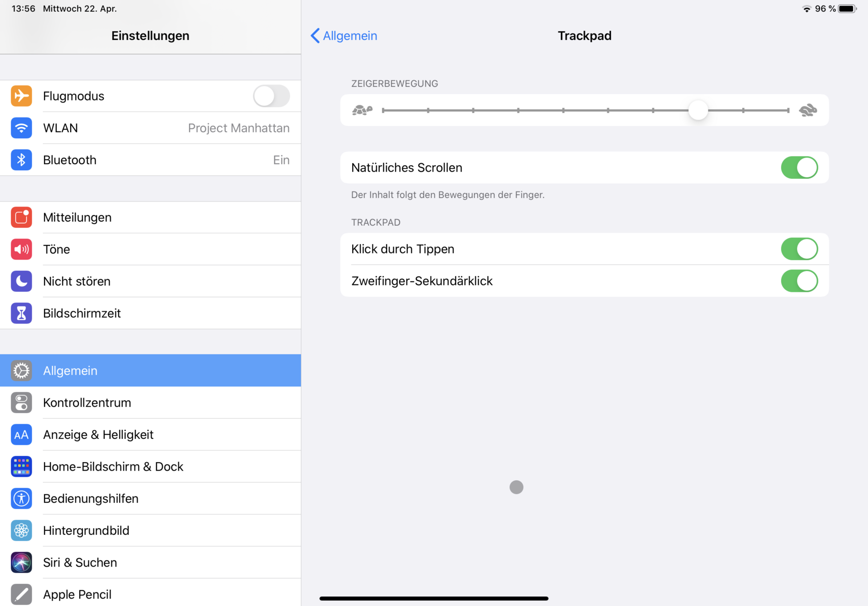Open Anzeige & Helligkeit settings
The width and height of the screenshot is (868, 606).
tap(98, 435)
